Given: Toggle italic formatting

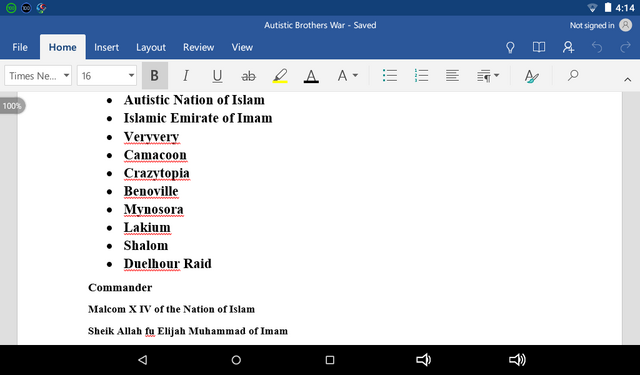Looking at the screenshot, I should [x=186, y=75].
